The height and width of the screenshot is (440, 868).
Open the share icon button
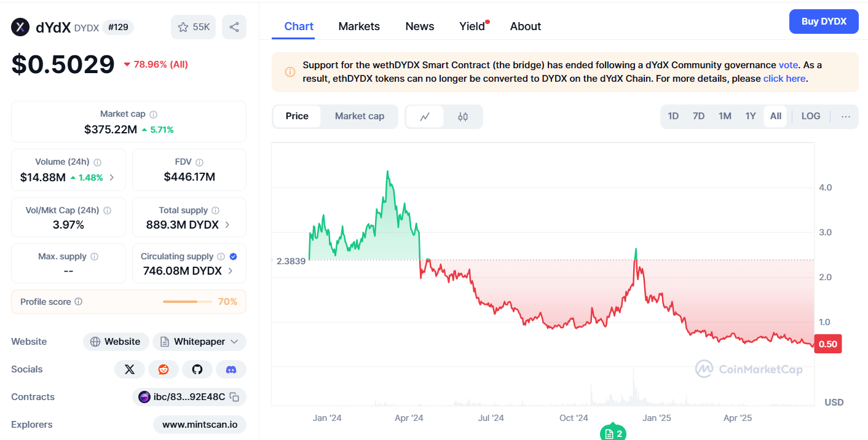(234, 27)
